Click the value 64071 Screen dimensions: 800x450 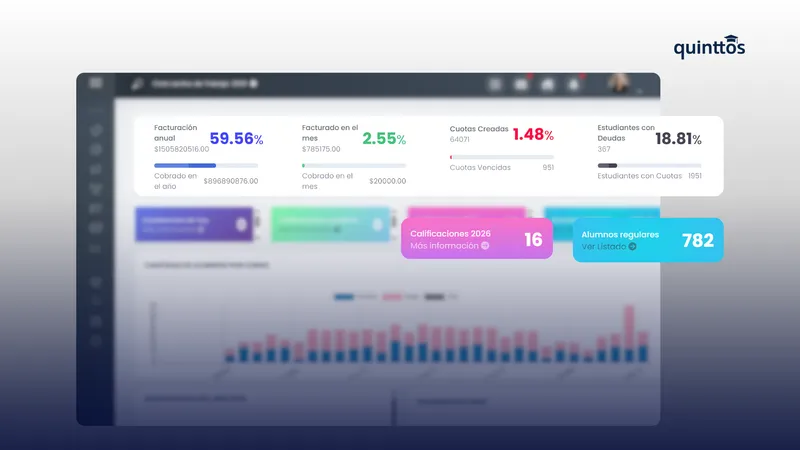coord(459,139)
